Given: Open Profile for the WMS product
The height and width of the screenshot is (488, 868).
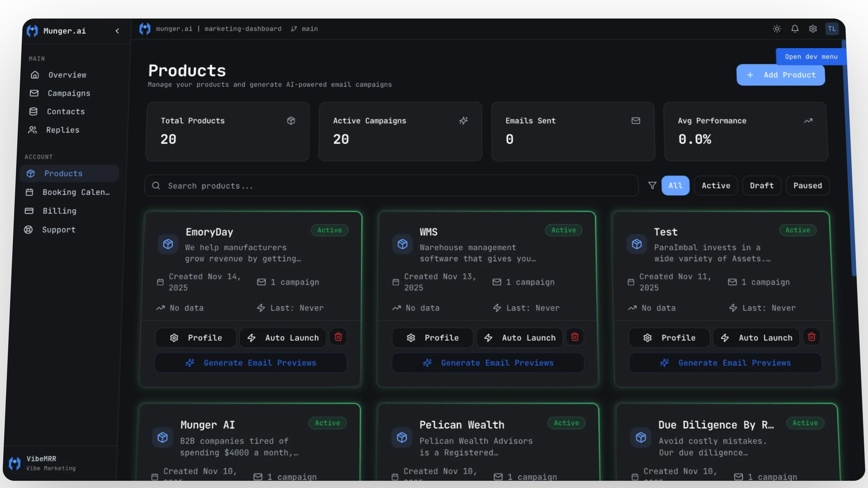Looking at the screenshot, I should coord(433,338).
